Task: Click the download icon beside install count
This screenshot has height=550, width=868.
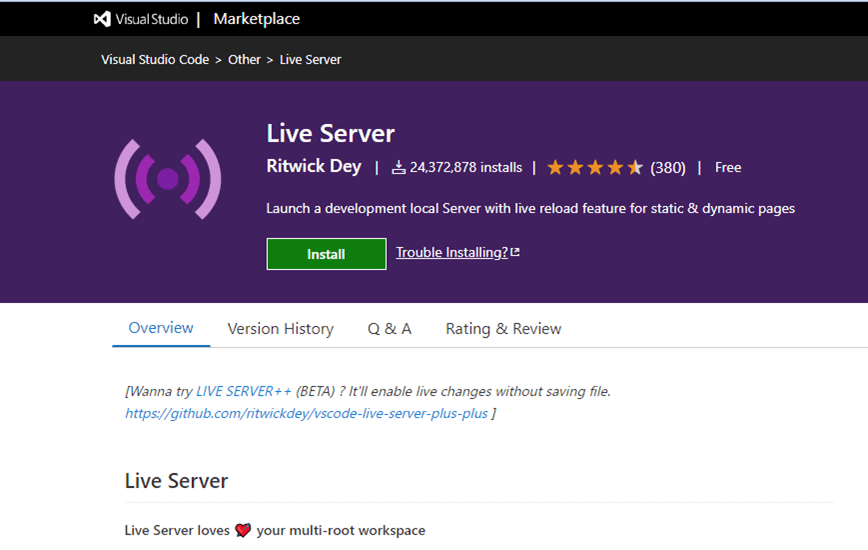Action: (x=398, y=168)
